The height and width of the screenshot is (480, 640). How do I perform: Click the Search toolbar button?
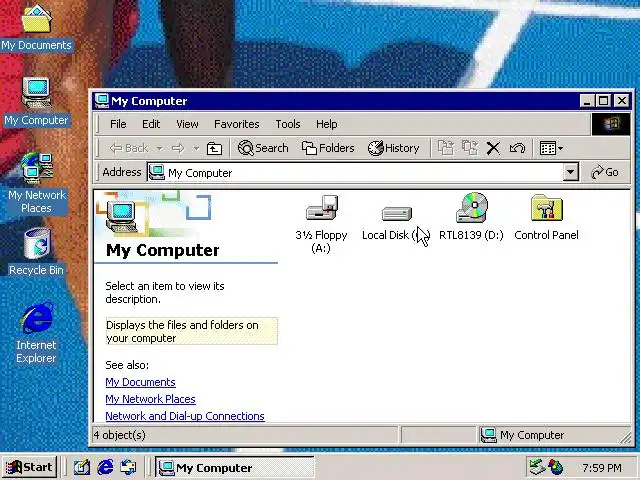click(263, 148)
